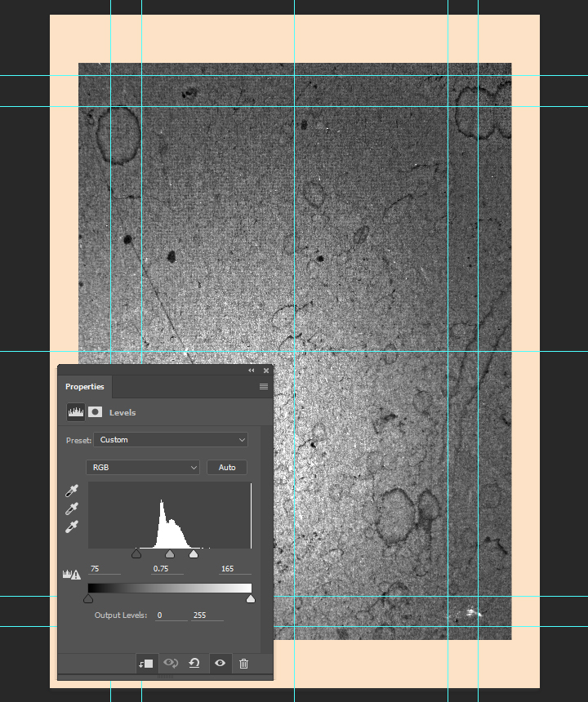
Task: Click the Levels histogram graph
Action: click(x=170, y=515)
